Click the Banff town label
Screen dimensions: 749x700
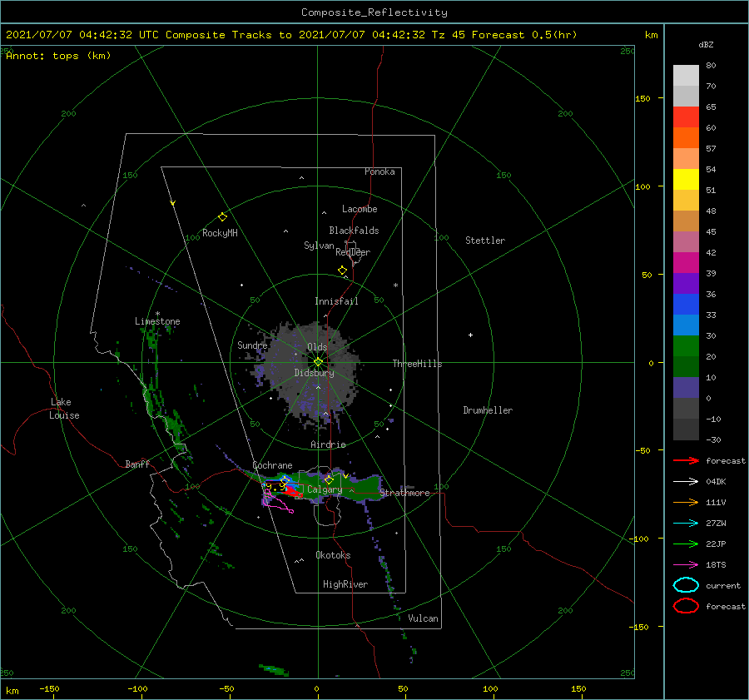pyautogui.click(x=137, y=464)
